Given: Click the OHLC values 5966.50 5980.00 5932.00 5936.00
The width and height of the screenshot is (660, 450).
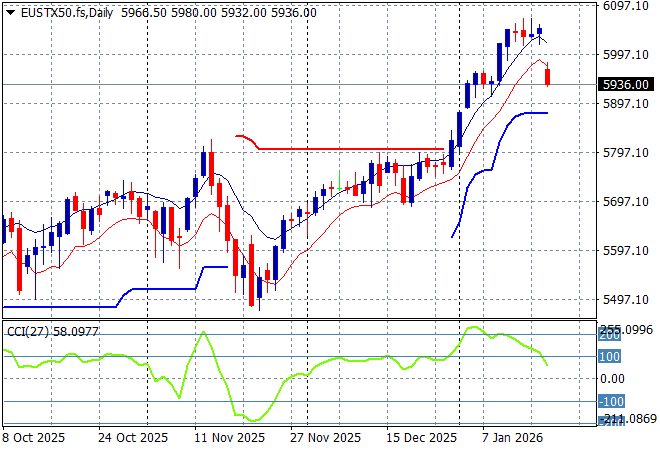Looking at the screenshot, I should 219,13.
